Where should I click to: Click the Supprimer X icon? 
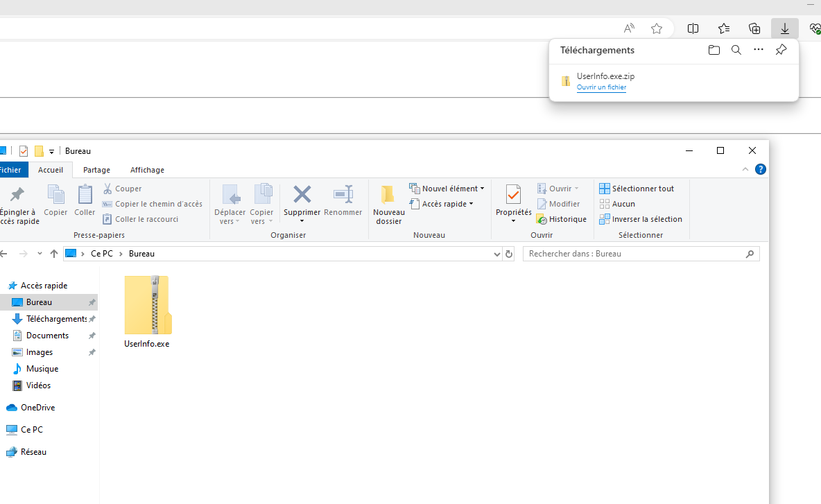(302, 195)
